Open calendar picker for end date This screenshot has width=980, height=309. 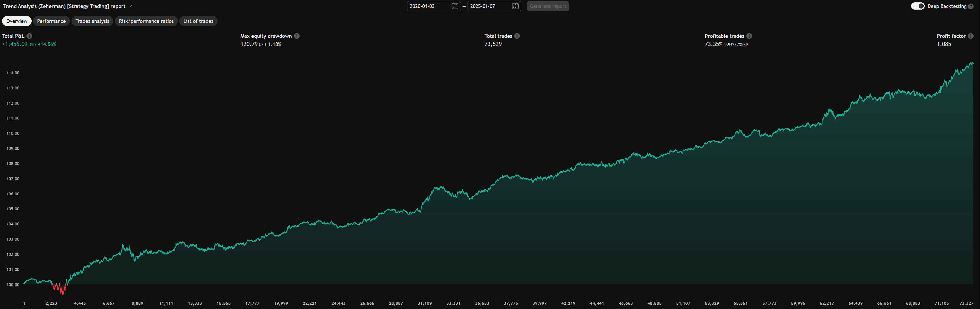pos(515,6)
